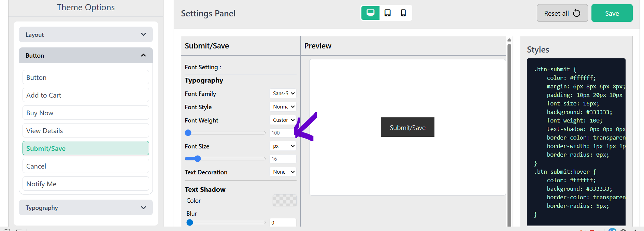Switch to mobile preview mode
Image resolution: width=644 pixels, height=231 pixels.
403,13
